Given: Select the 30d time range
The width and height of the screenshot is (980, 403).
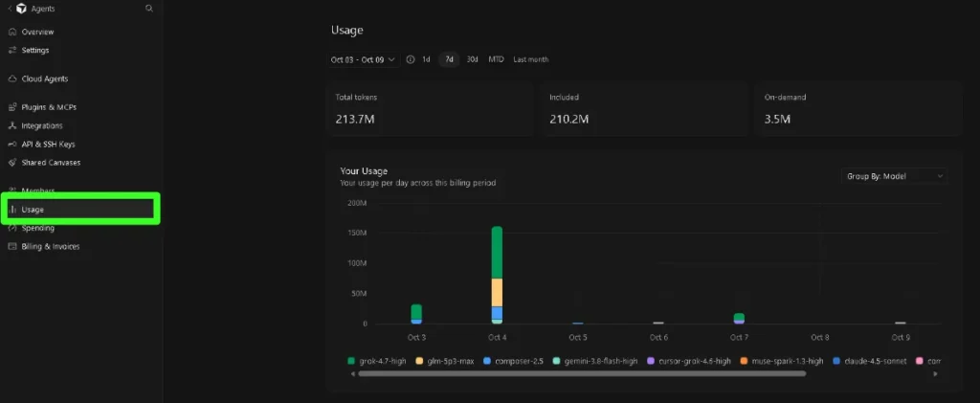Looking at the screenshot, I should [x=472, y=59].
